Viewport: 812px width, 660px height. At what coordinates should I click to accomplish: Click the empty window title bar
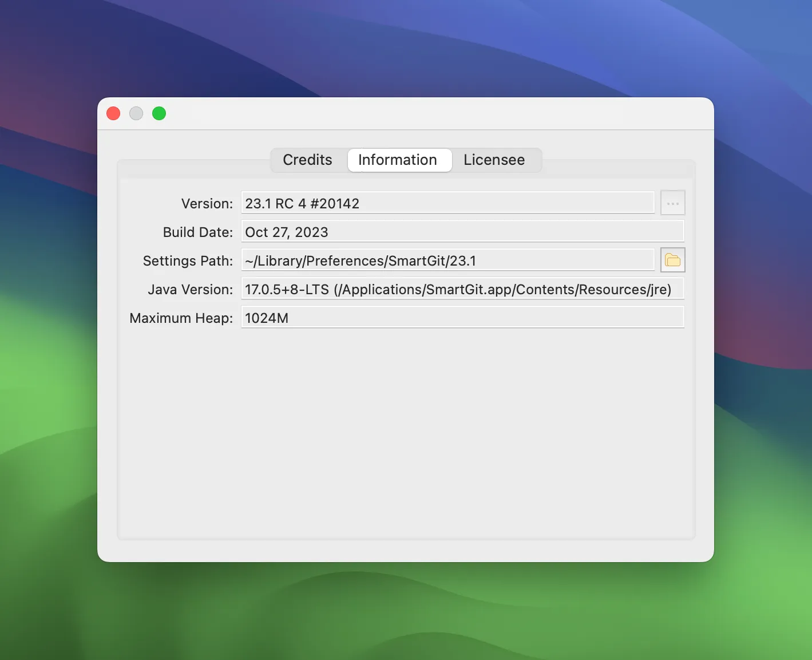435,113
